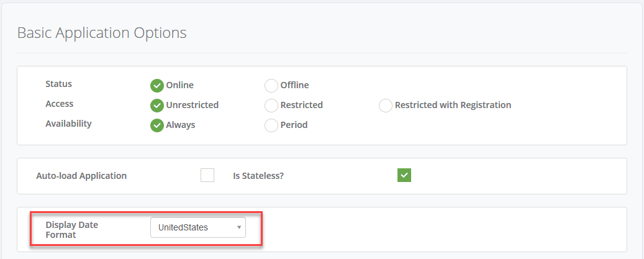Set Availability to Period
This screenshot has width=644, height=259.
tap(271, 125)
